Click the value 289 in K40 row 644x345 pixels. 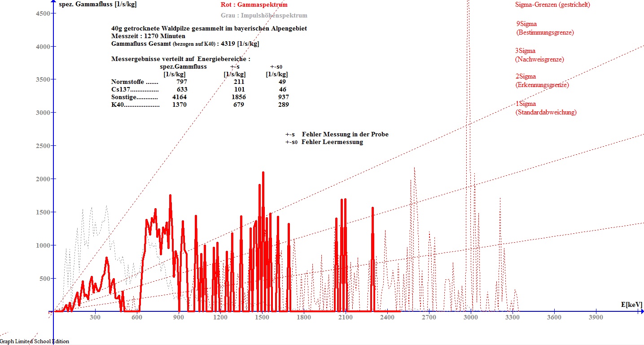coord(284,105)
